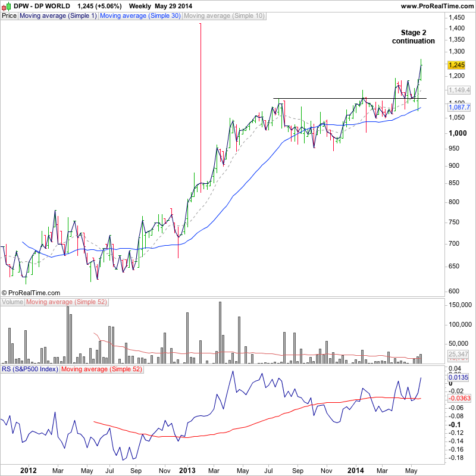Click the RS (S&P500 Index) label

(x=30, y=369)
